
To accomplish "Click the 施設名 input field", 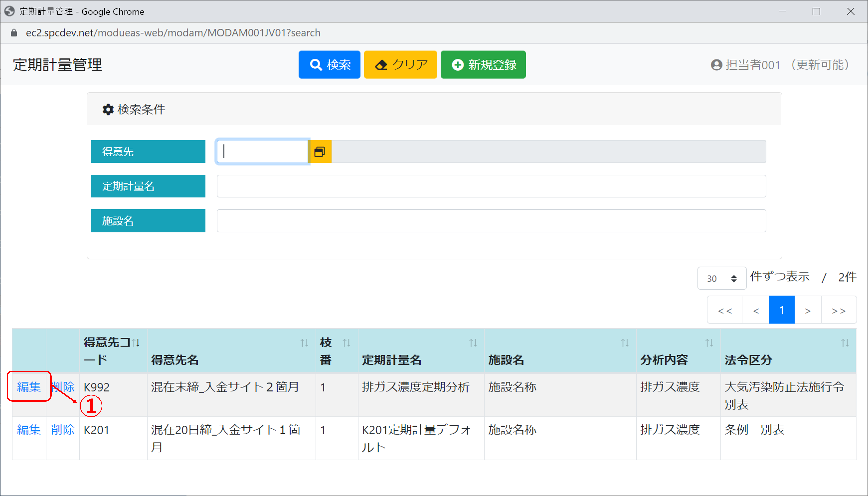I will pyautogui.click(x=491, y=221).
